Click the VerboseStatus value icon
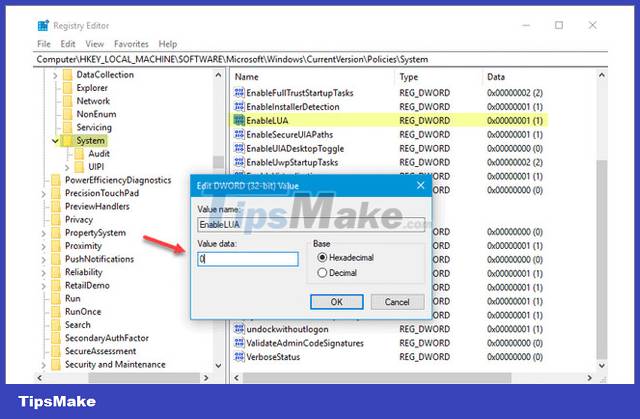 (x=239, y=357)
